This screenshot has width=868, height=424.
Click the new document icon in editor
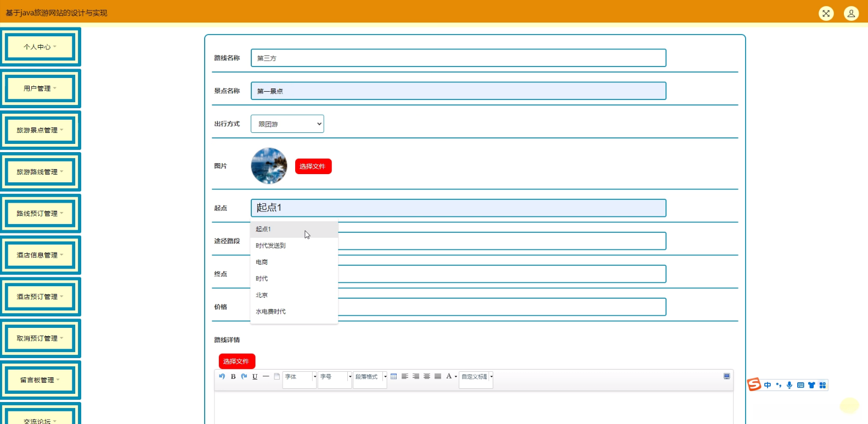tap(277, 376)
